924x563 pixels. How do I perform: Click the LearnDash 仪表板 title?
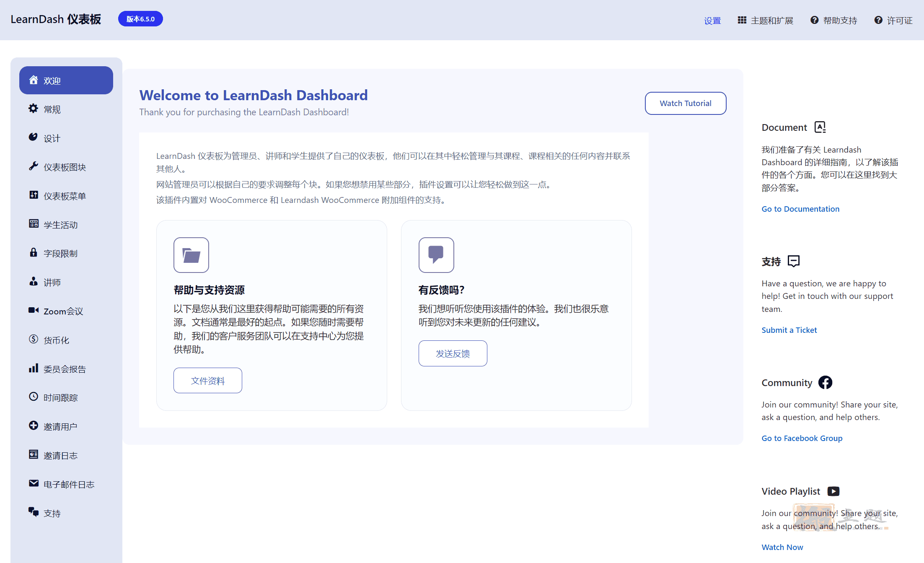click(56, 19)
